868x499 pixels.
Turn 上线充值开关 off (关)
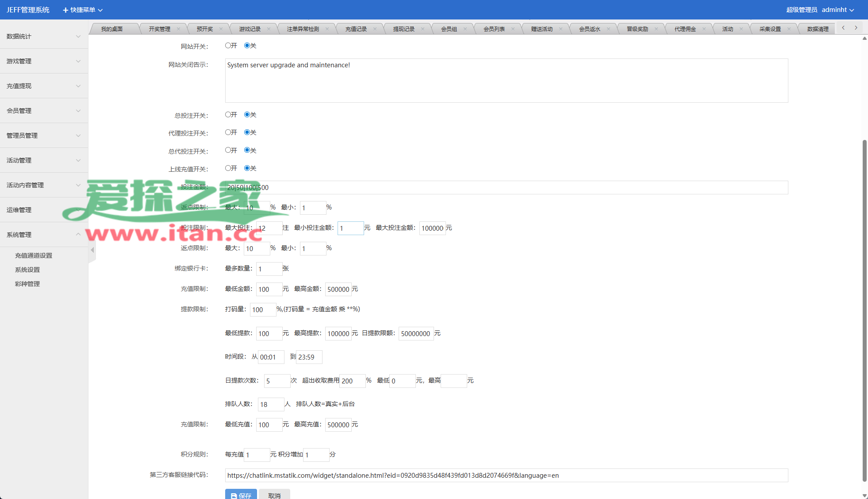point(247,168)
